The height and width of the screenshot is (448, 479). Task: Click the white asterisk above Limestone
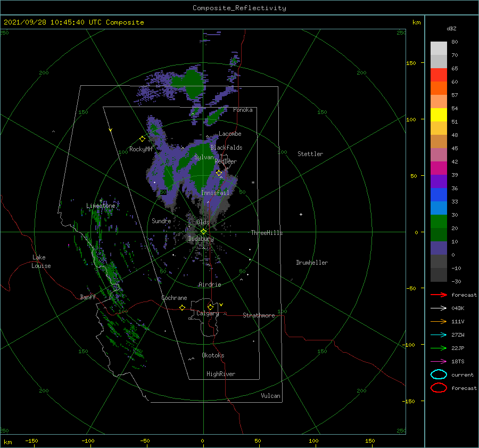pos(101,201)
